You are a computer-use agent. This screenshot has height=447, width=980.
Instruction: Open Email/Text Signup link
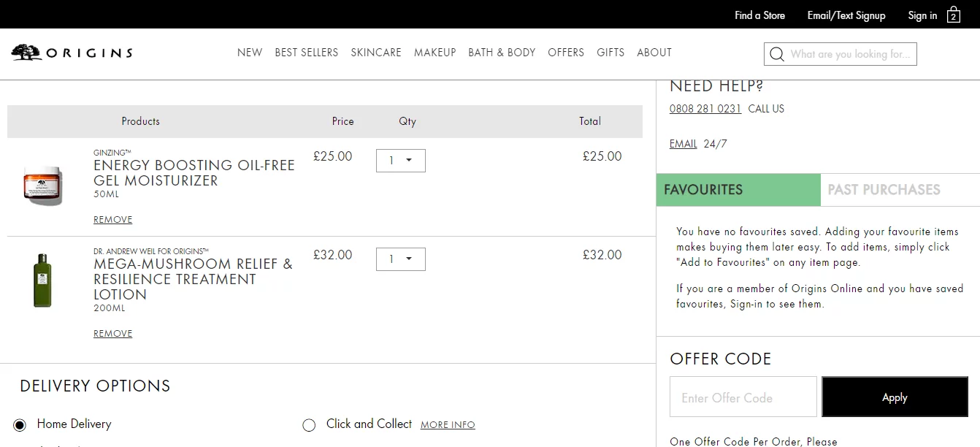coord(846,15)
